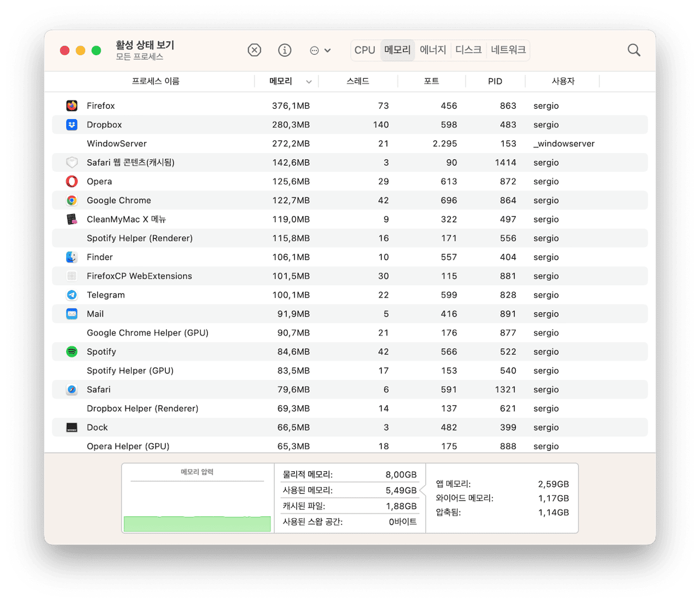This screenshot has height=603, width=700.
Task: Click the Safari 웹 콘텐츠 shield icon
Action: click(x=71, y=162)
